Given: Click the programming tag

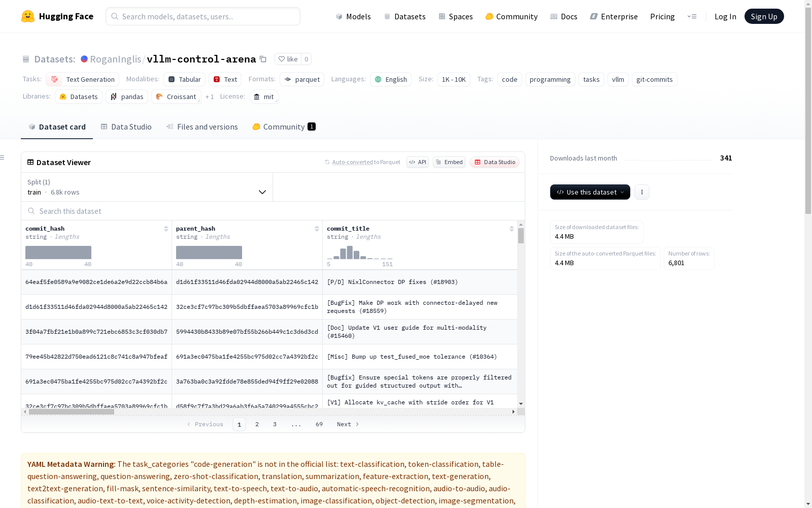Looking at the screenshot, I should pyautogui.click(x=550, y=79).
